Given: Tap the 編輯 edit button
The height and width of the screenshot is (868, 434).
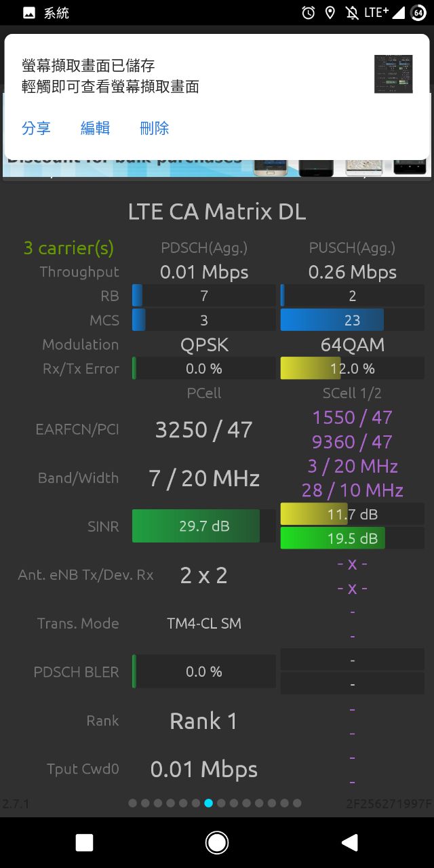Looking at the screenshot, I should coord(95,128).
